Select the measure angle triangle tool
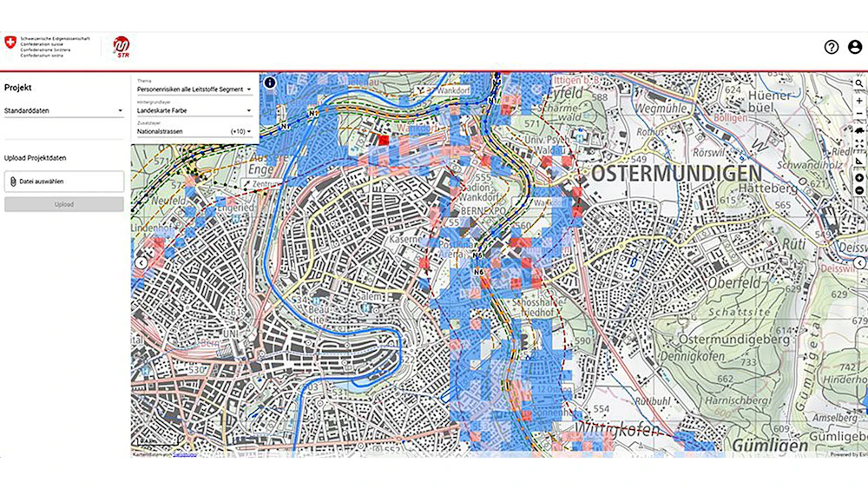 pyautogui.click(x=858, y=162)
